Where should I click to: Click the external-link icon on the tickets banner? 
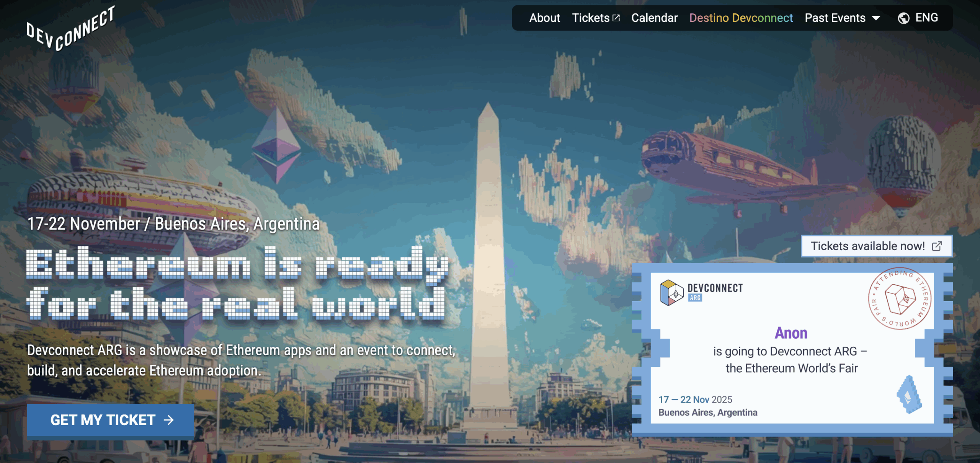pyautogui.click(x=936, y=246)
